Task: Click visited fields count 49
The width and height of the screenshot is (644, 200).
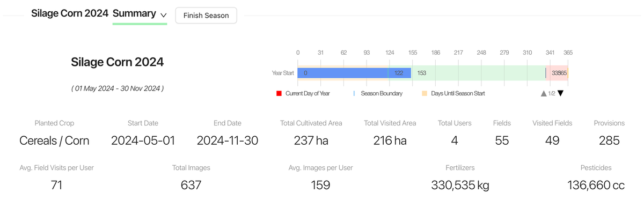Action: pos(552,141)
